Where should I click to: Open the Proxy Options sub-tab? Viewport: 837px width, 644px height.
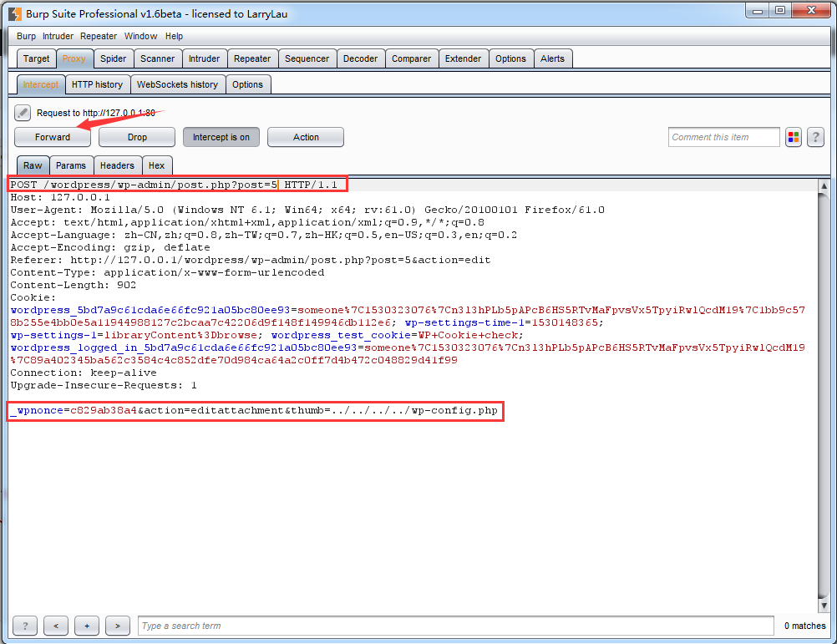point(247,84)
